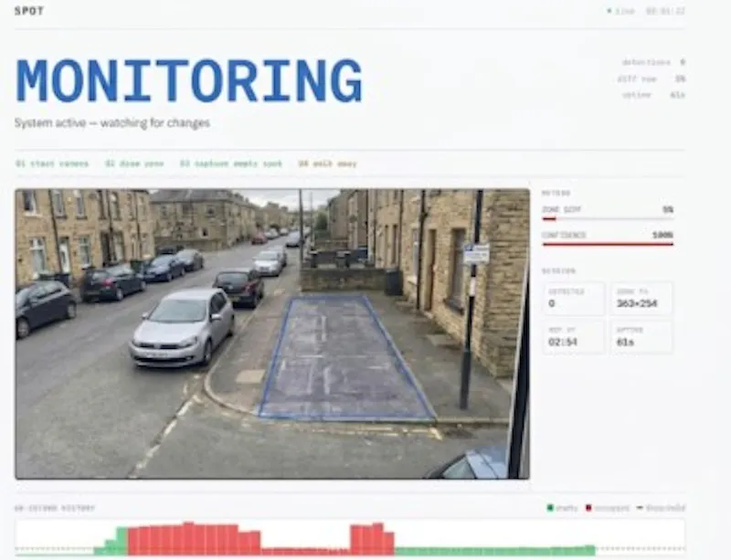Click the 60-second history label
731x560 pixels.
[55, 508]
